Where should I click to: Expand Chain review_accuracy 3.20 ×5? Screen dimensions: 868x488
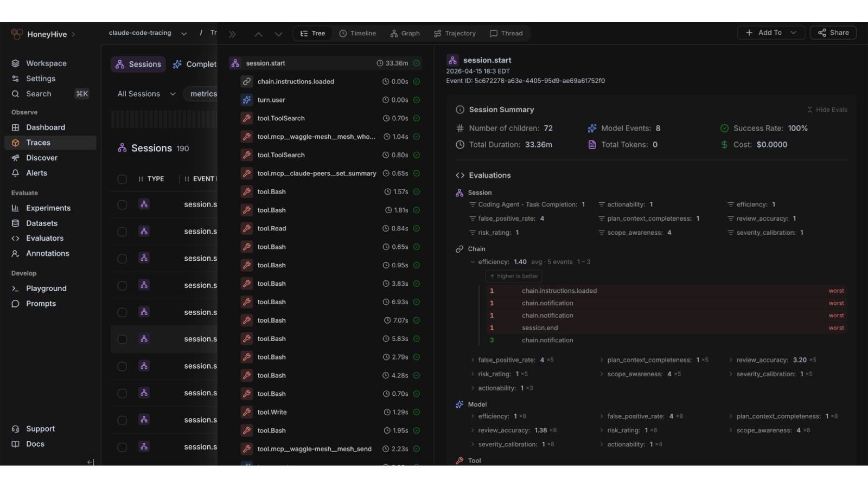(731, 360)
